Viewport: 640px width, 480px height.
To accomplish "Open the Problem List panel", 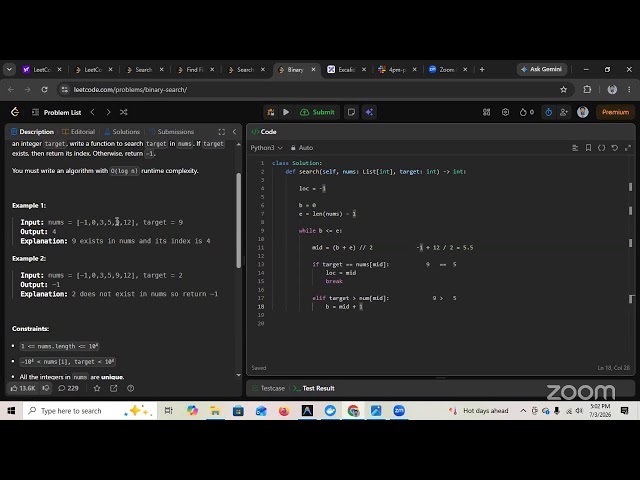I will [57, 112].
